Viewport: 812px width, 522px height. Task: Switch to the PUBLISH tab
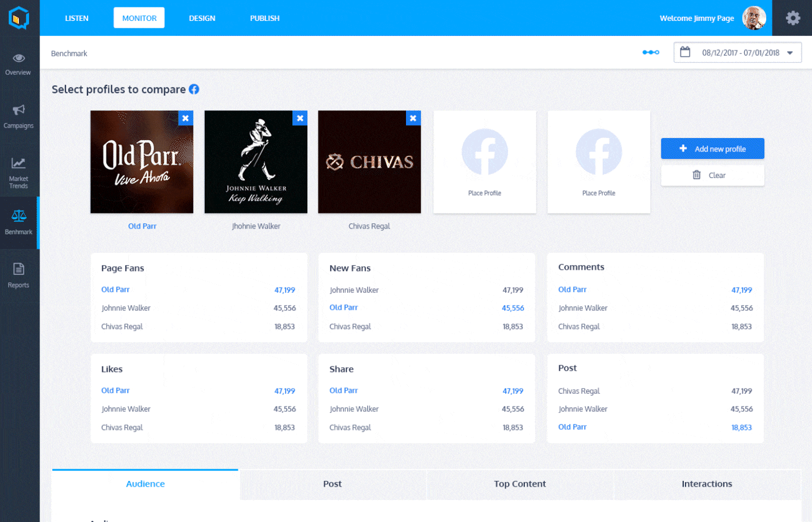[x=264, y=18]
